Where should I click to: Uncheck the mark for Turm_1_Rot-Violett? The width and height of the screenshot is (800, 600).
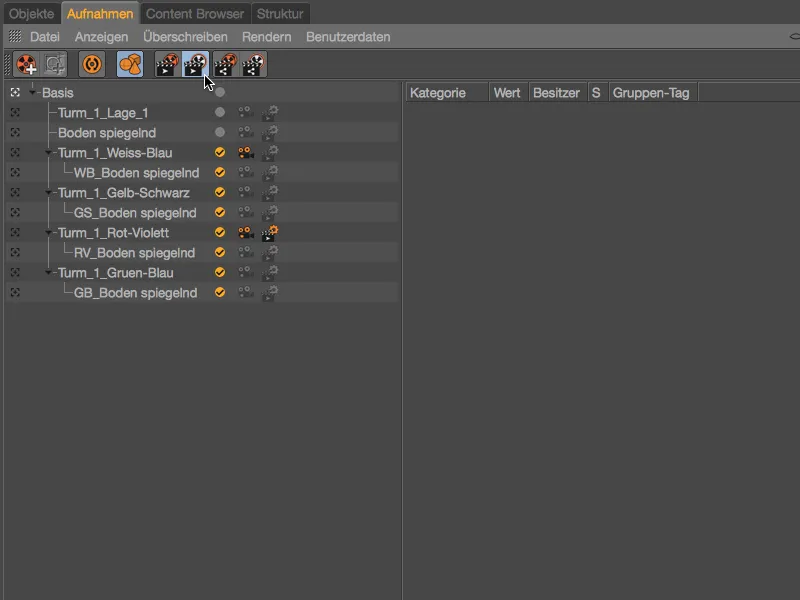coord(220,232)
